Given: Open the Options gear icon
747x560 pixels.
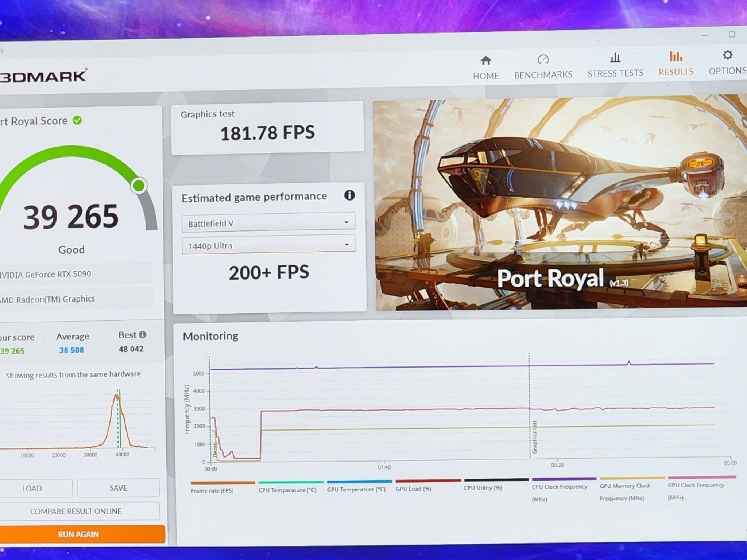Looking at the screenshot, I should click(x=727, y=55).
